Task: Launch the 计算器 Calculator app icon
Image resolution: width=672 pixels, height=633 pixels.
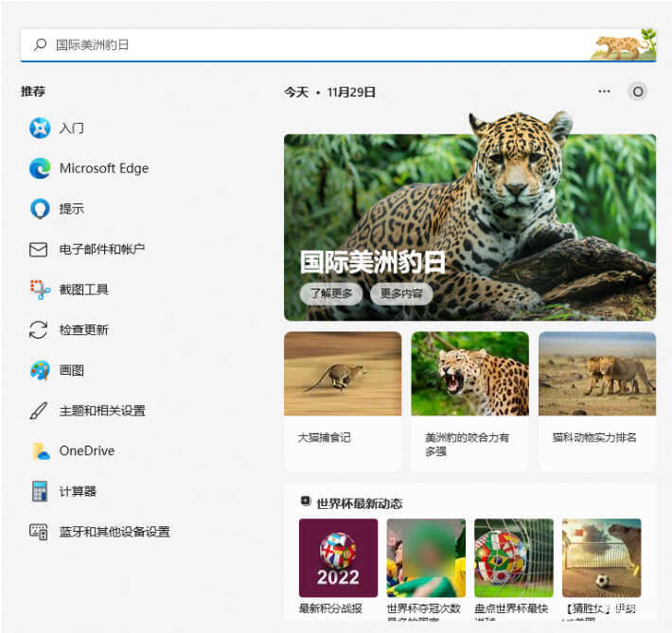Action: (39, 492)
